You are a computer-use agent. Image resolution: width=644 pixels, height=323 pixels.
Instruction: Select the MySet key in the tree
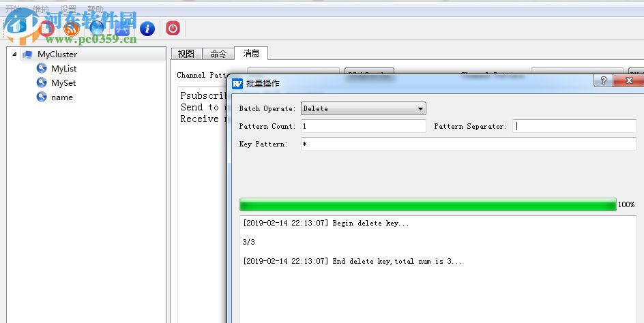click(x=63, y=83)
